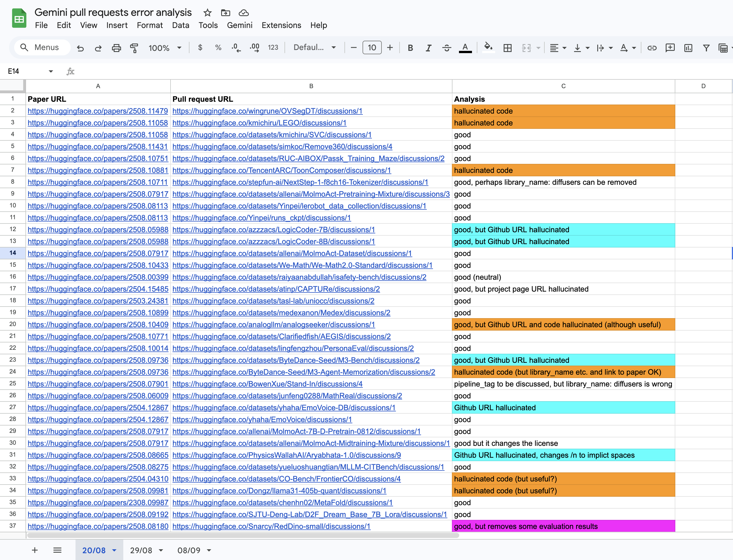Click the Undo arrow

point(80,48)
